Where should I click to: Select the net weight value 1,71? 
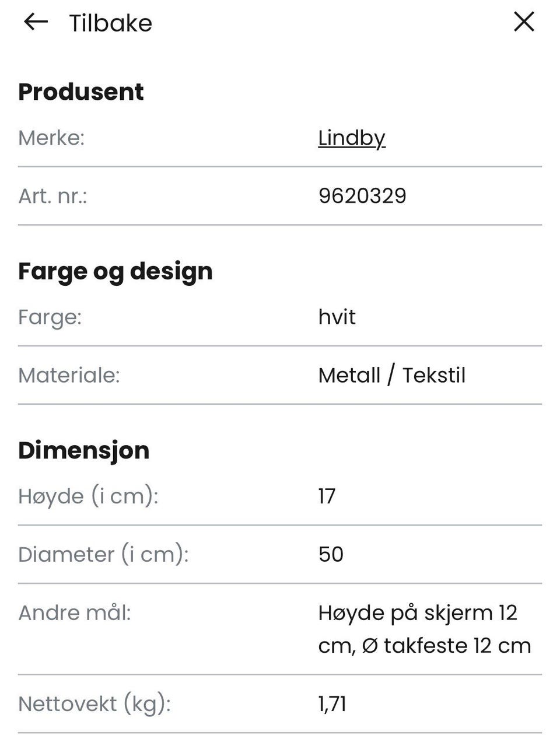332,704
